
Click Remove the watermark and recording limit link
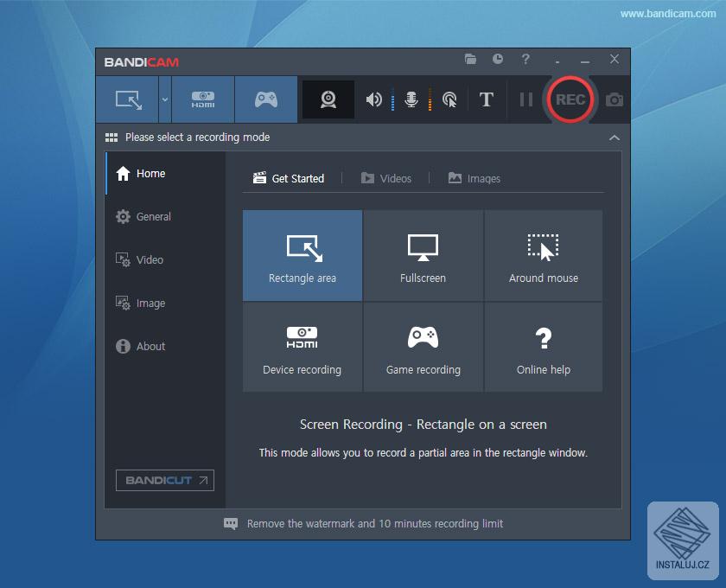click(375, 524)
